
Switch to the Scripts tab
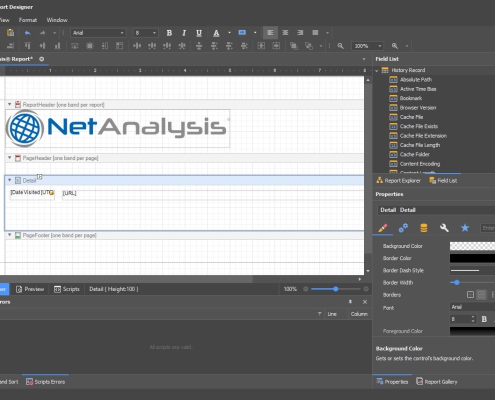point(67,289)
